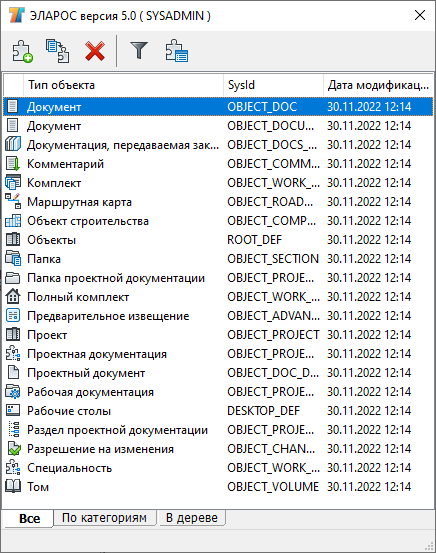436x553 pixels.
Task: Sort by SysId column header
Action: [x=273, y=85]
